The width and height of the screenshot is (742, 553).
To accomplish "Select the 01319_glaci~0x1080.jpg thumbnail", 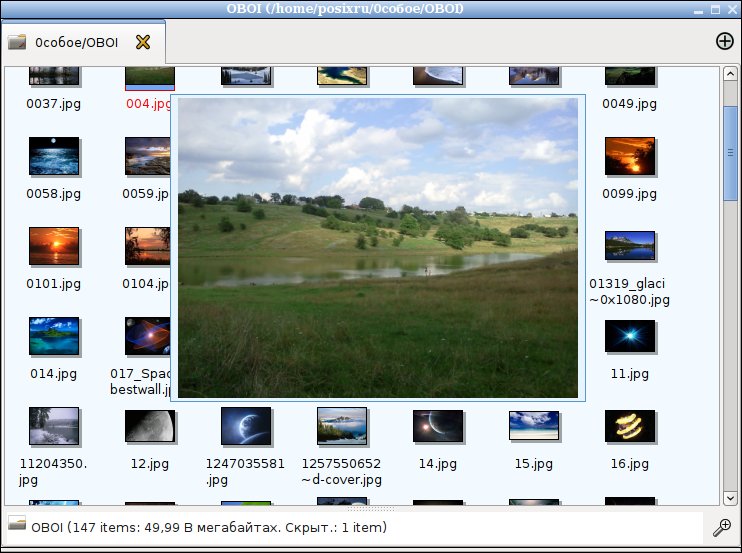I will click(630, 246).
